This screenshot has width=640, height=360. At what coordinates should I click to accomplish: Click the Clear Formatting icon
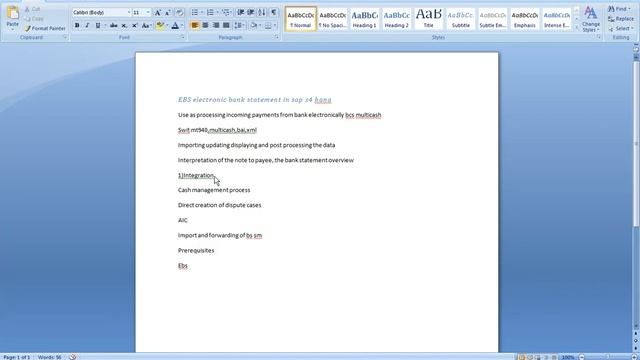(x=180, y=13)
